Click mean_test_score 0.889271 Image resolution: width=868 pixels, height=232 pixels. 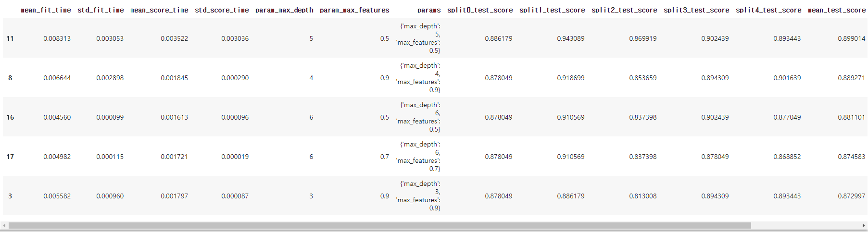[x=852, y=78]
